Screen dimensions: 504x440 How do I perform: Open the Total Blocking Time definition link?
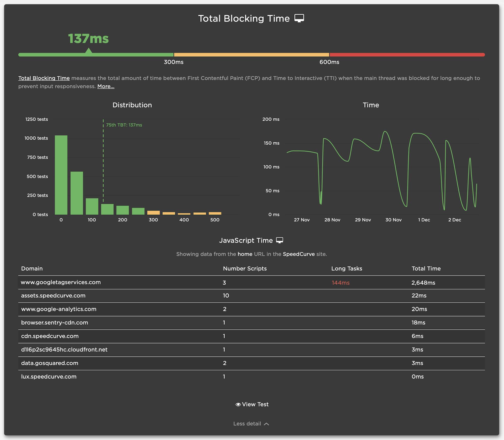pyautogui.click(x=44, y=78)
